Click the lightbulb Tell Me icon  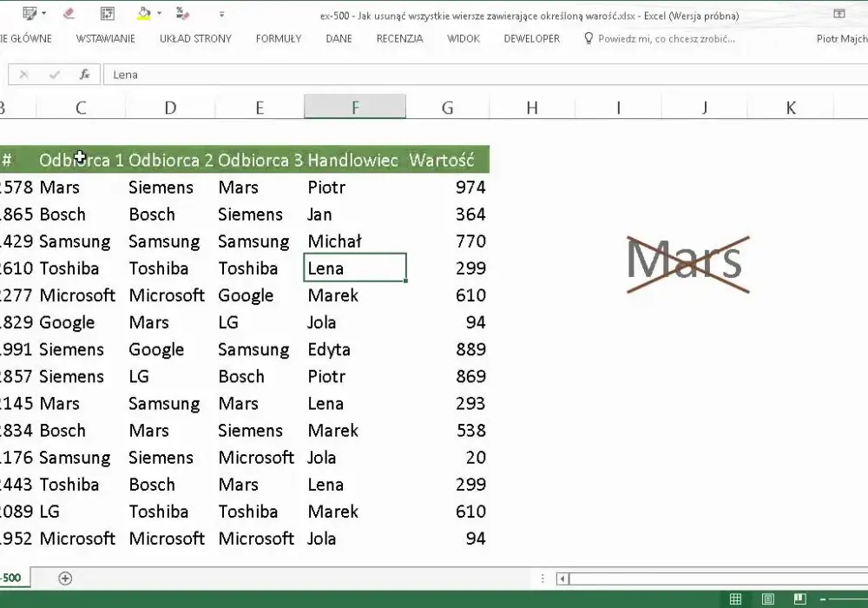(x=589, y=38)
